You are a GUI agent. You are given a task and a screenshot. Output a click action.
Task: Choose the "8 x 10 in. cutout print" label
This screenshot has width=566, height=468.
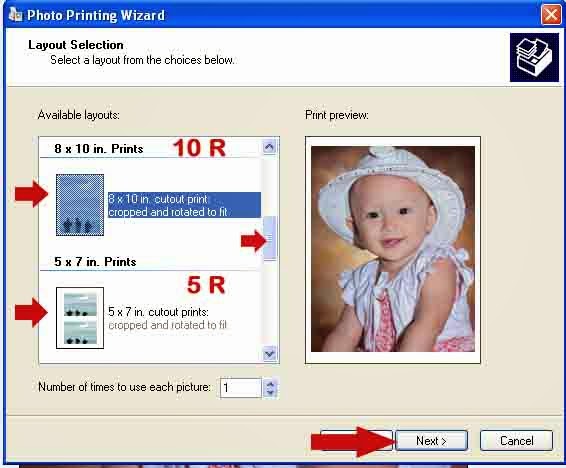pyautogui.click(x=184, y=205)
